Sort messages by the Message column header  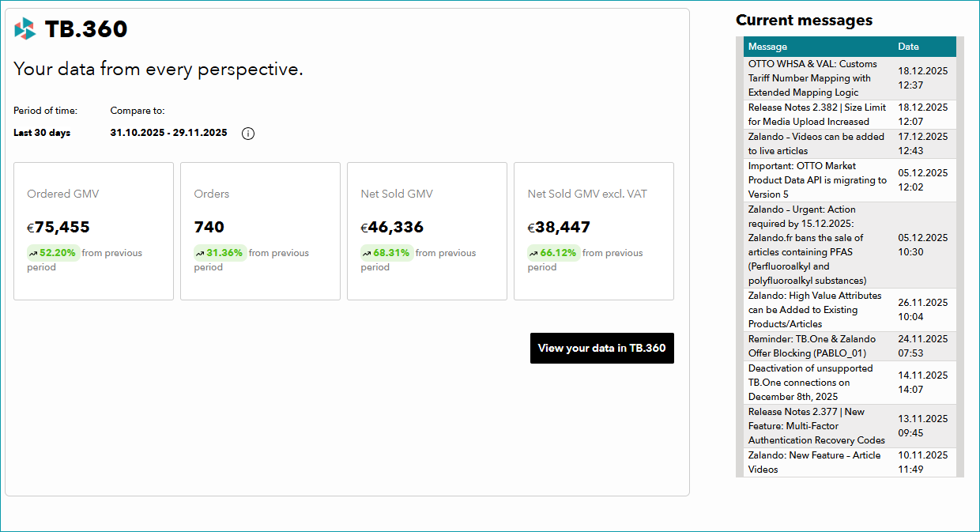[x=767, y=47]
